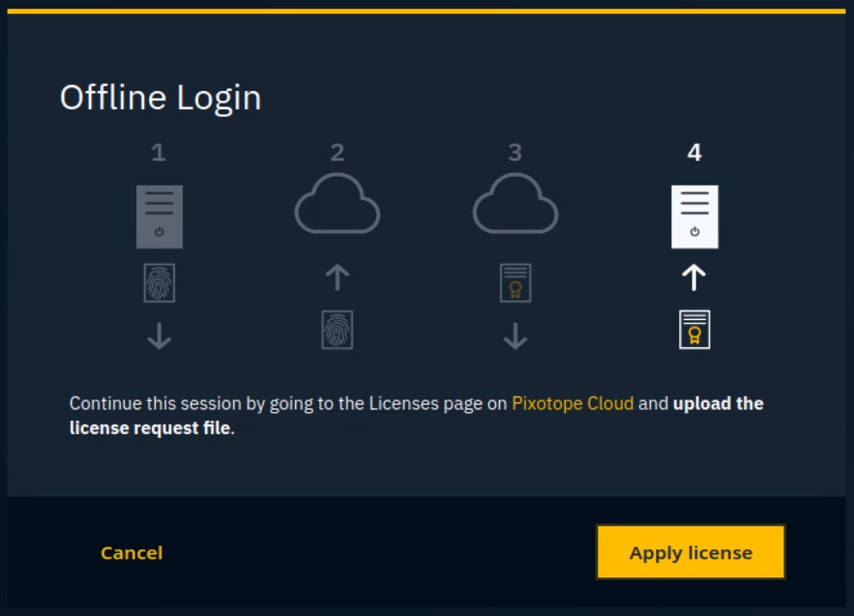Click the step 2 cloud icon
The width and height of the screenshot is (854, 616).
point(337,204)
